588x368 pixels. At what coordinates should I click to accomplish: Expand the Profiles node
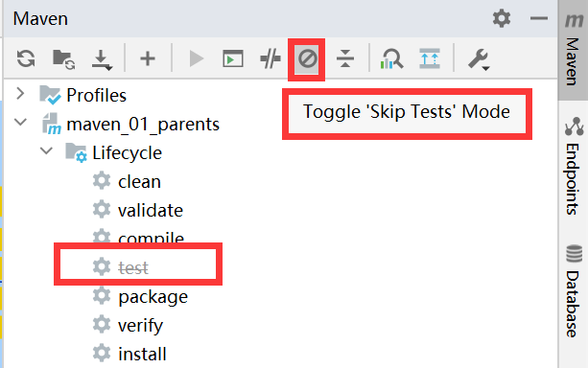click(x=20, y=94)
